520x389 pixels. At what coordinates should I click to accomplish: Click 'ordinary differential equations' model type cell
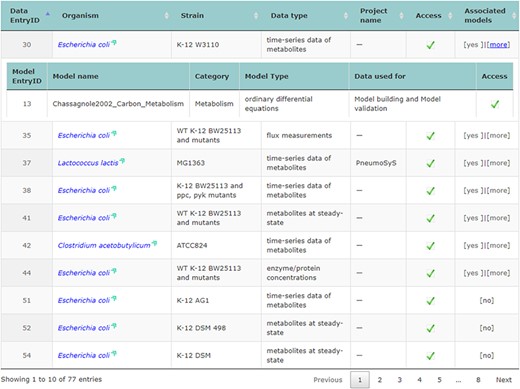[294, 104]
